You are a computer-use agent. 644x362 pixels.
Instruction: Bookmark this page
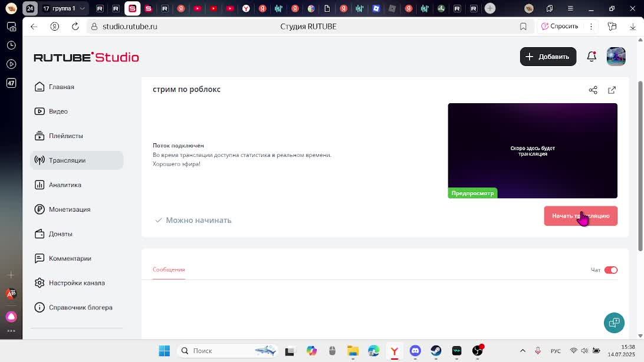click(x=523, y=27)
